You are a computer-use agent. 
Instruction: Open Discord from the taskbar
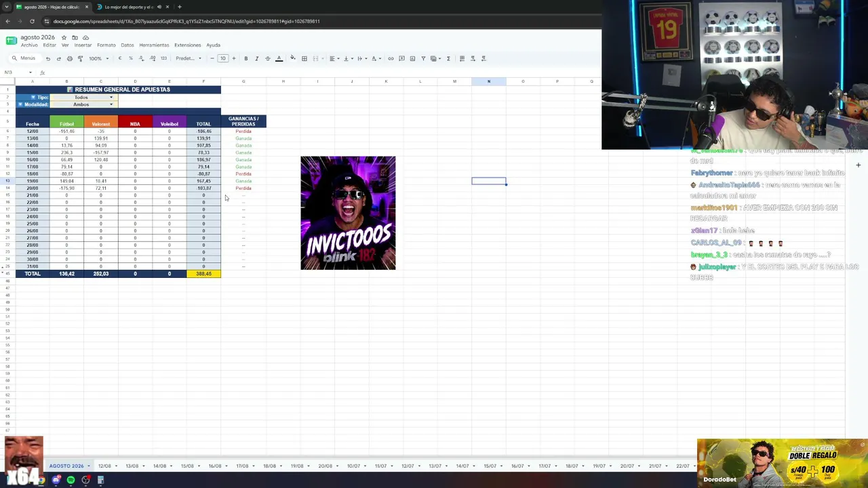(56, 480)
